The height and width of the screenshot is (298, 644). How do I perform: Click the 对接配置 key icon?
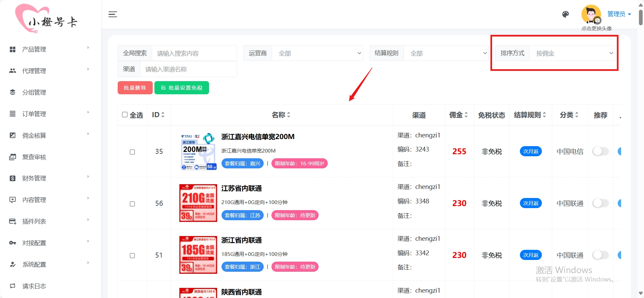(x=12, y=243)
